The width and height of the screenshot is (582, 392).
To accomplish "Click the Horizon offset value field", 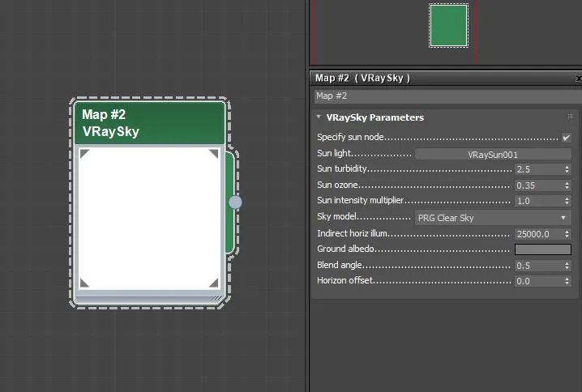I will pos(538,281).
